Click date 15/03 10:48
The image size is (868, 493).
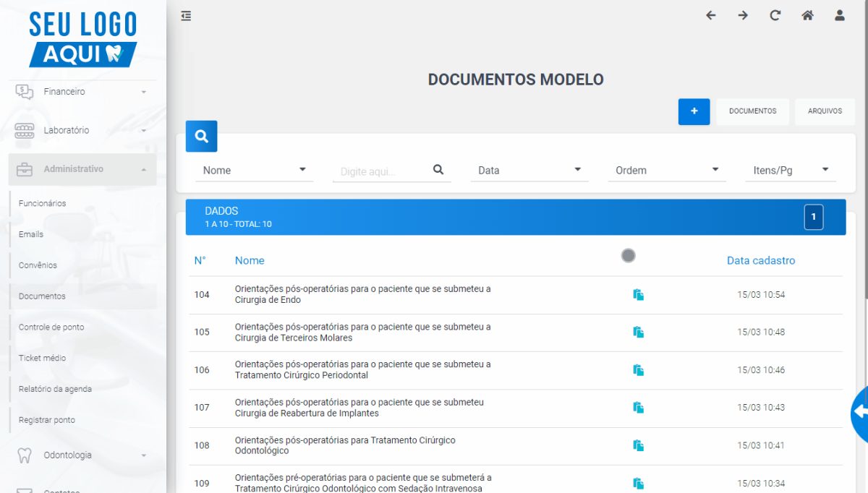click(x=761, y=332)
